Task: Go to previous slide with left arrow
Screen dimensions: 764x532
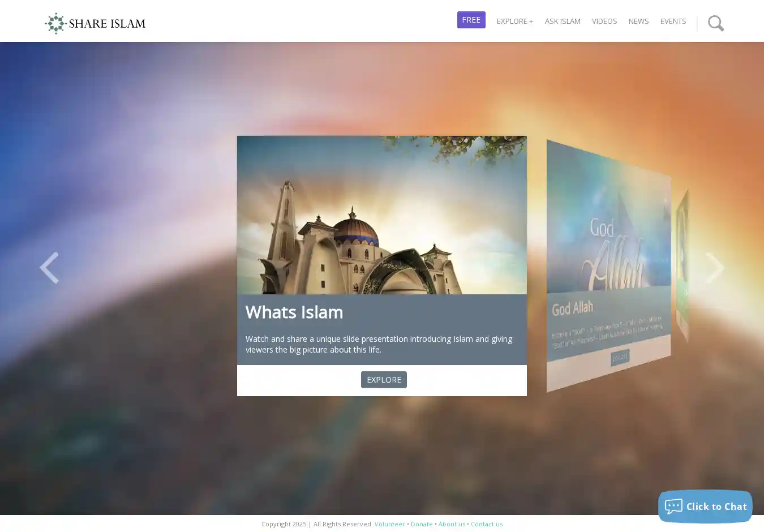Action: pyautogui.click(x=49, y=268)
